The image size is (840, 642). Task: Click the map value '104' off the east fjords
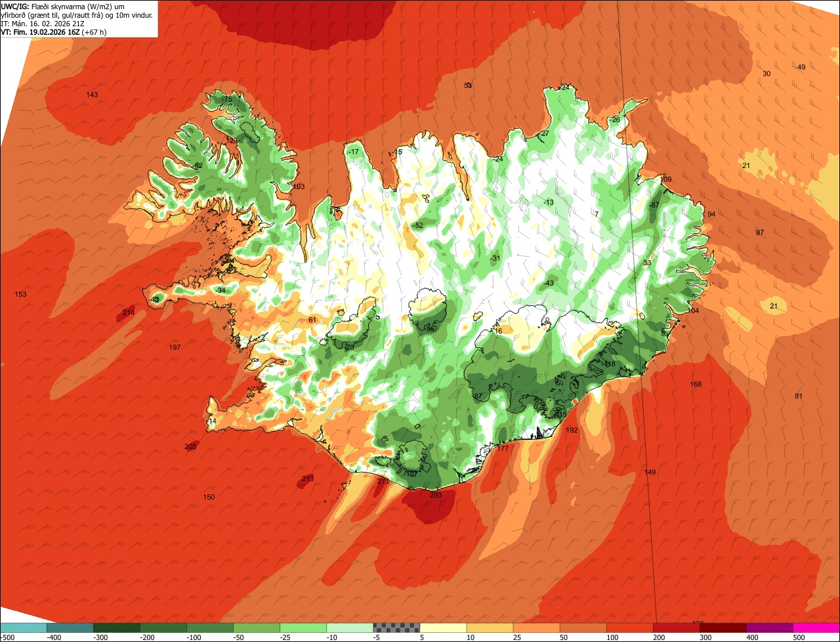[693, 311]
